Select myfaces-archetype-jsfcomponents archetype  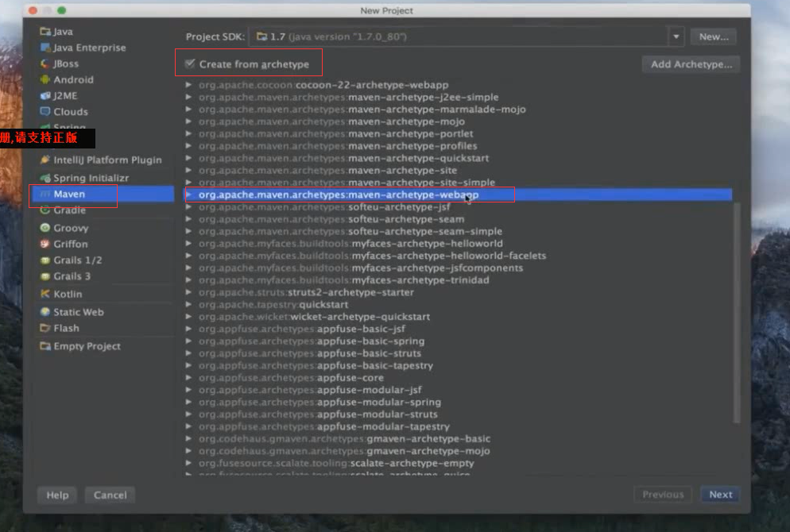click(361, 268)
